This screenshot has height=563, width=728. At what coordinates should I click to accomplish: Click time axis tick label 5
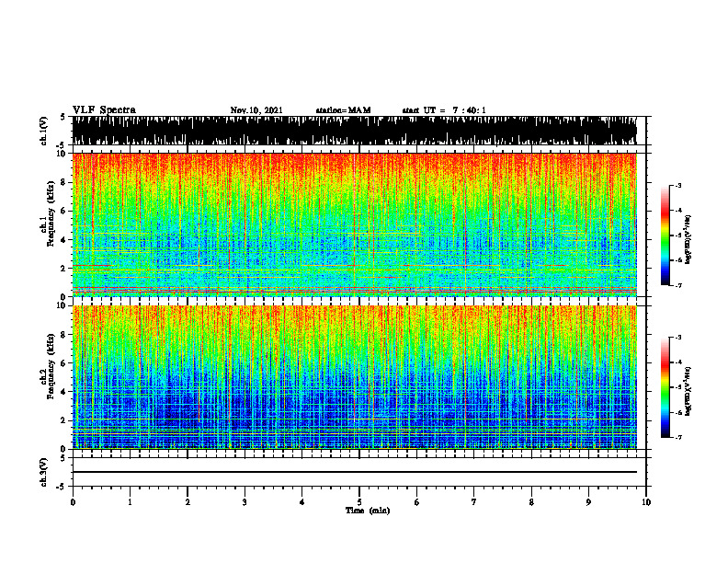pos(359,502)
